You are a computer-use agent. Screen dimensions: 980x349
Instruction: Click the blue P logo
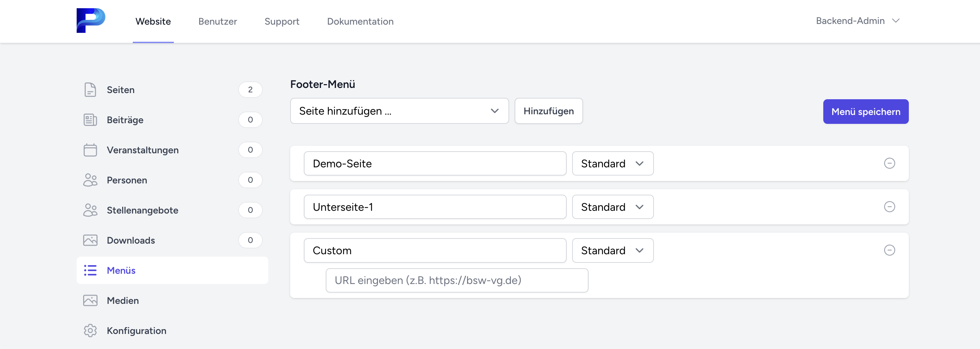pyautogui.click(x=91, y=21)
